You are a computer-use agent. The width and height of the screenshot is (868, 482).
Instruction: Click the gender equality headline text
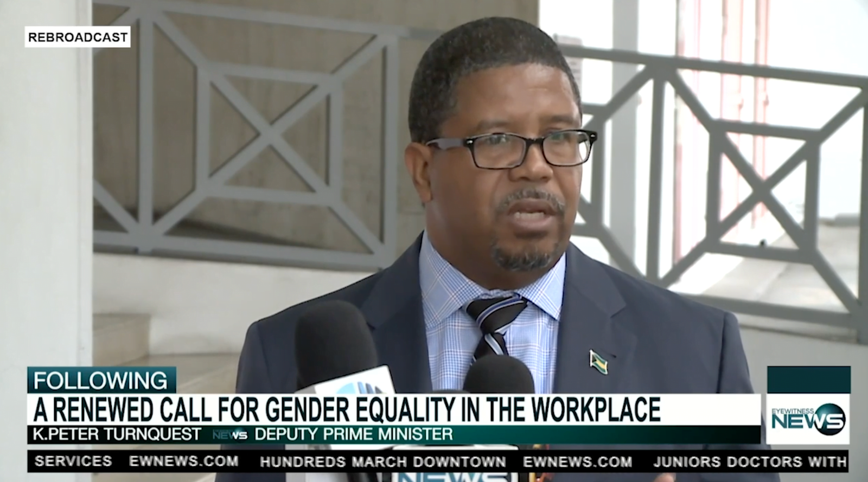coord(347,409)
